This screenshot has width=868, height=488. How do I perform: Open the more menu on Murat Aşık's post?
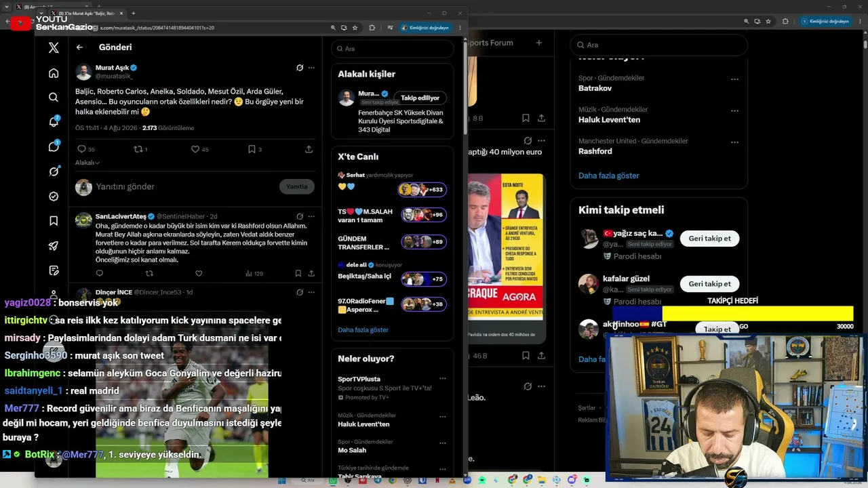coord(311,68)
